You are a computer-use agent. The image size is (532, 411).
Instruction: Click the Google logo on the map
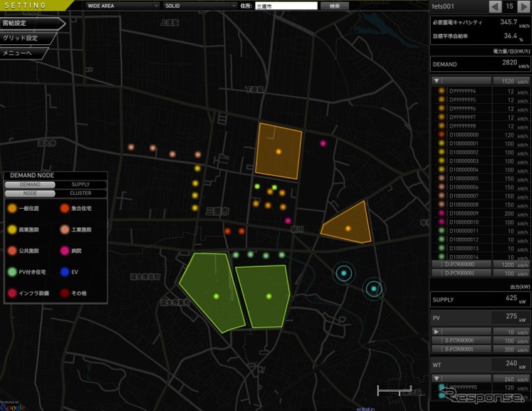tap(13, 407)
